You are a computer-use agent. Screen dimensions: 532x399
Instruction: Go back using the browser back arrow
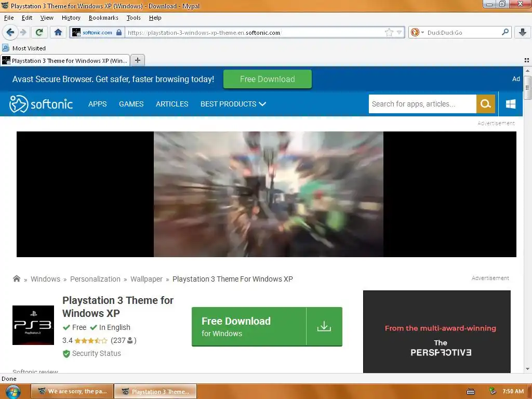click(x=10, y=33)
